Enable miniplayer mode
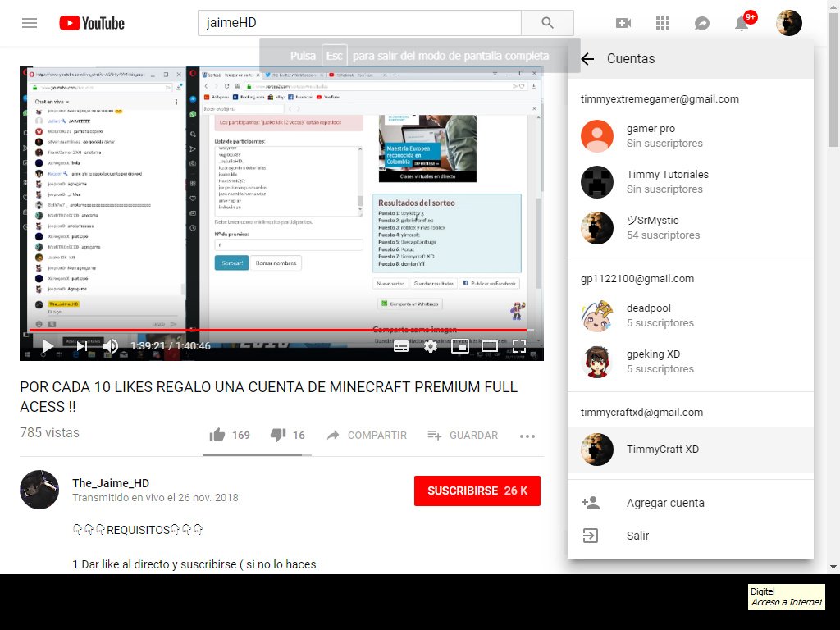The image size is (840, 630). pyautogui.click(x=459, y=347)
